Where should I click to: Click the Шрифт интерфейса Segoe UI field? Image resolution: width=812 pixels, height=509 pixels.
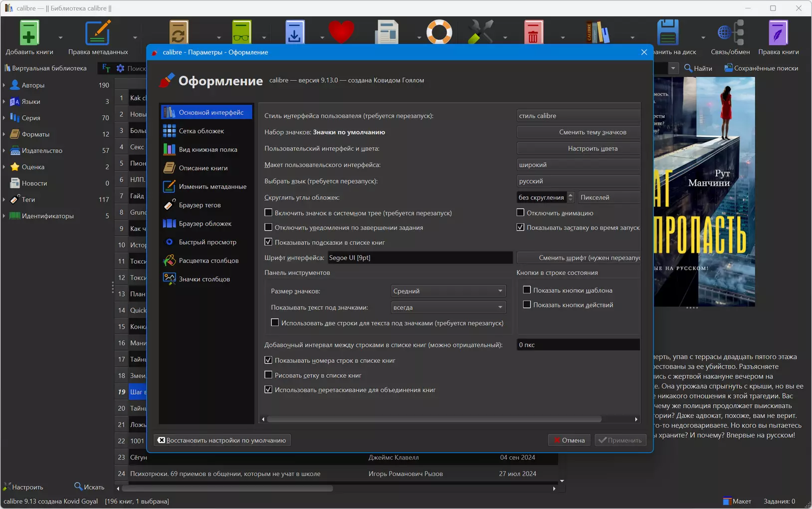click(x=419, y=257)
